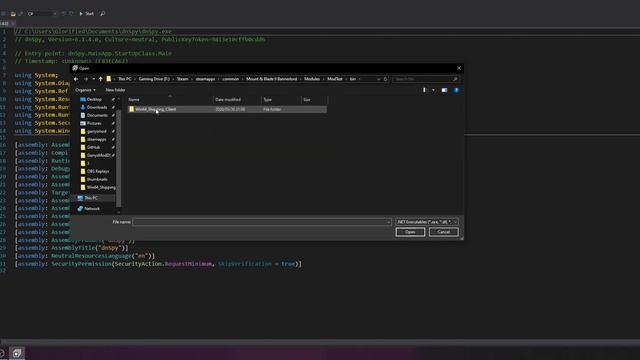Select Pictures in the navigation pane
This screenshot has height=360, width=640.
[94, 123]
